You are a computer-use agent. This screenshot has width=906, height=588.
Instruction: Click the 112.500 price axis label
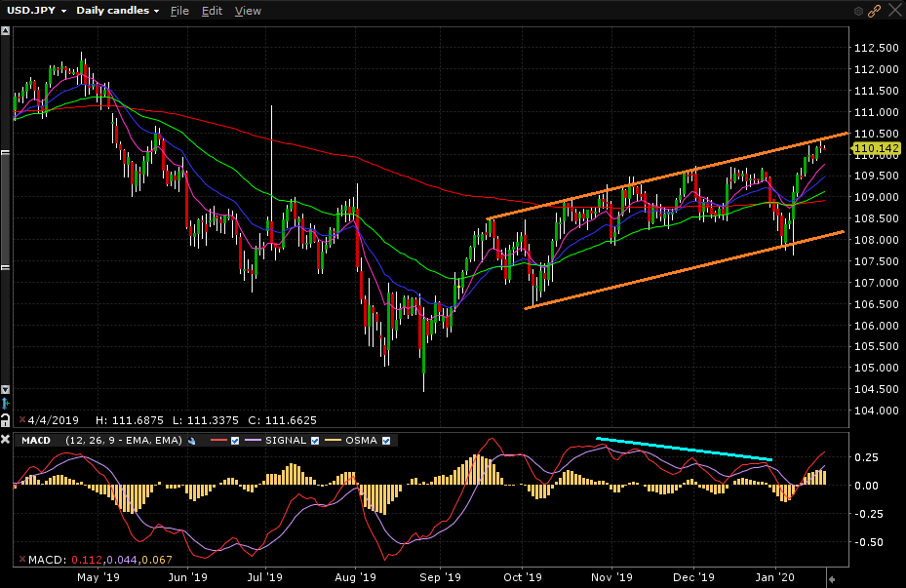click(x=877, y=48)
